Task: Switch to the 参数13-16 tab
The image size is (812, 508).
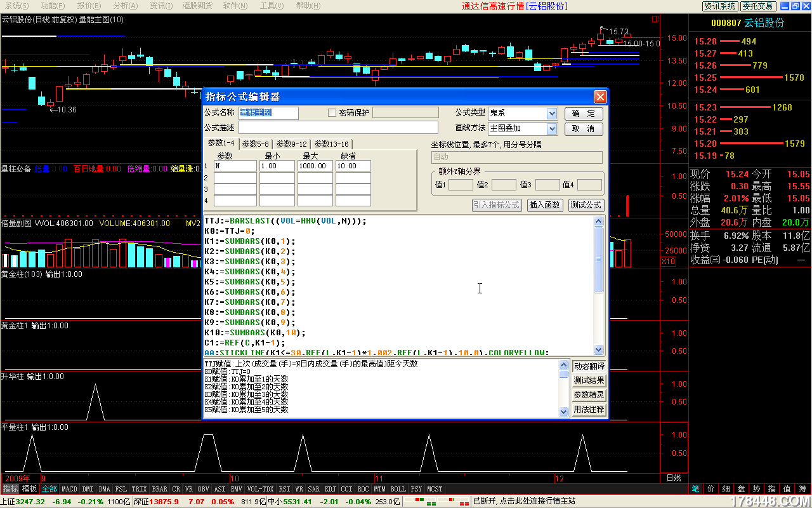Action: click(331, 144)
